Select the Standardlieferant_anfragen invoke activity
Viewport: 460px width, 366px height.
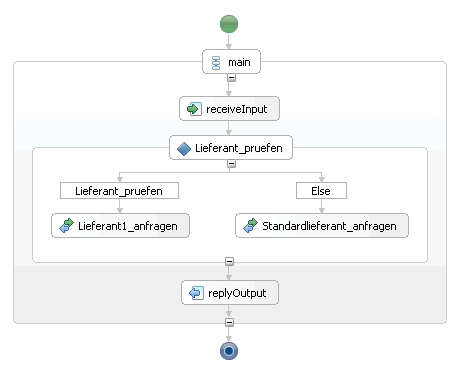(x=322, y=226)
